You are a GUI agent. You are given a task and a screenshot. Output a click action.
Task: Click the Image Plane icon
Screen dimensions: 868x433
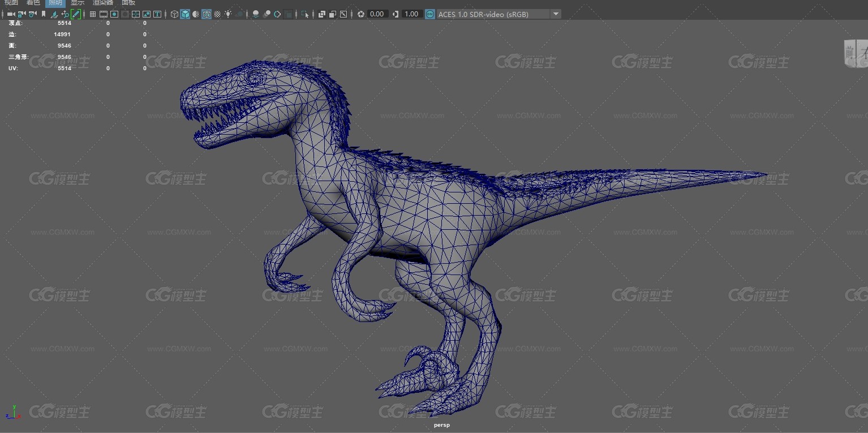(54, 14)
